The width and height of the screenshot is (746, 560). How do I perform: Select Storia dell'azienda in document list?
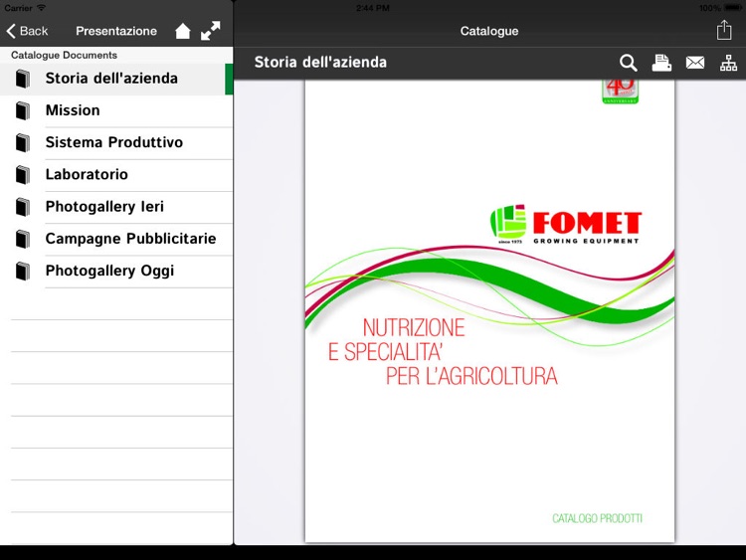tap(116, 79)
